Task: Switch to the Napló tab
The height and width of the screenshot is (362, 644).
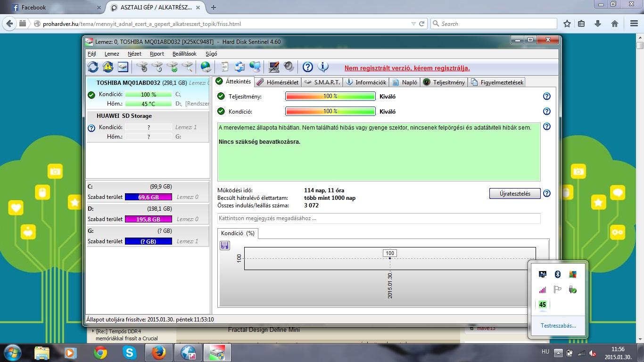Action: 405,82
